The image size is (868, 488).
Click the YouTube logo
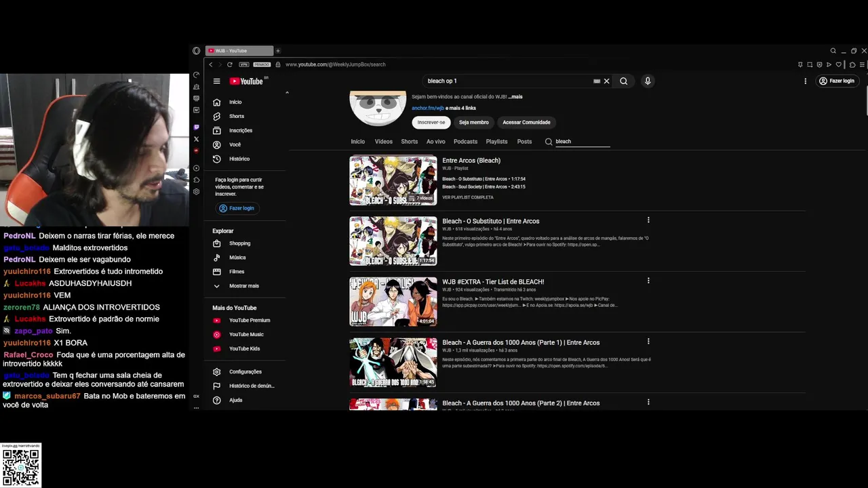[x=246, y=81]
